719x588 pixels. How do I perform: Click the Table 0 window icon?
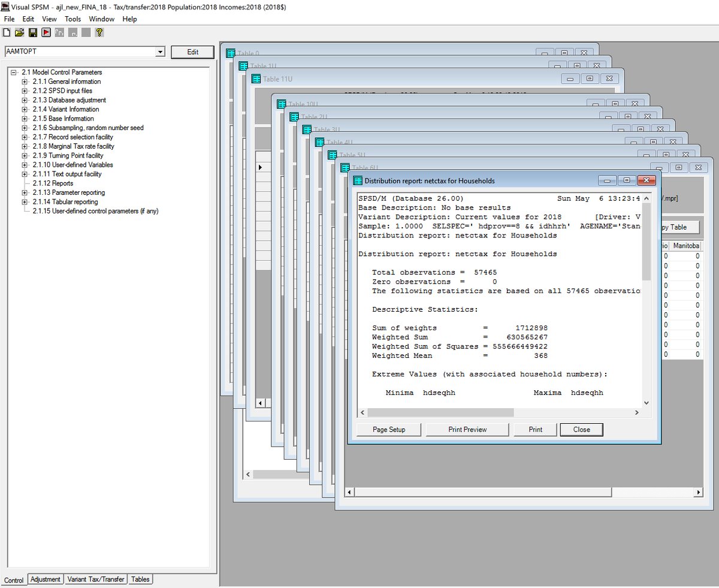(x=231, y=53)
